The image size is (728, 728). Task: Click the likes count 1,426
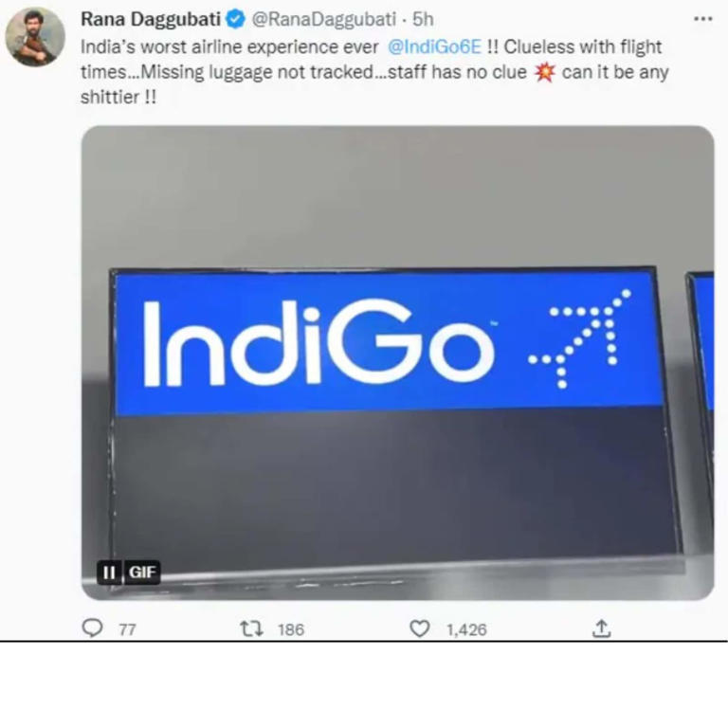pos(466,630)
